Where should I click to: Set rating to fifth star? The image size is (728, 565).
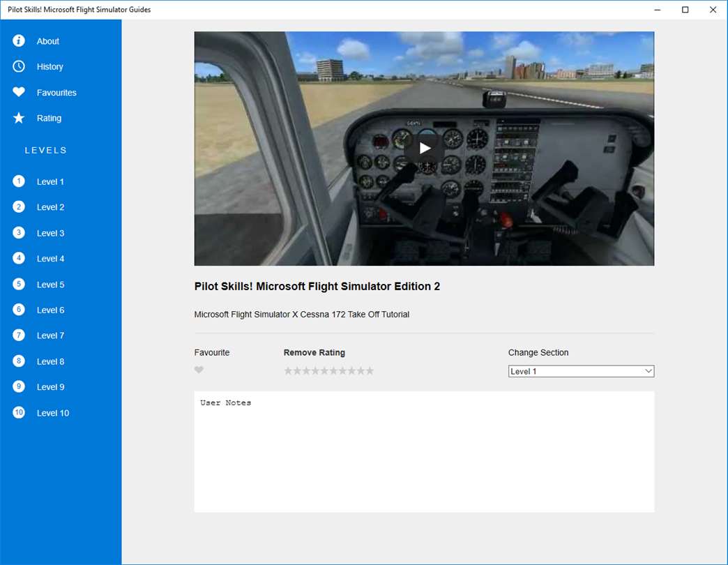(x=324, y=371)
